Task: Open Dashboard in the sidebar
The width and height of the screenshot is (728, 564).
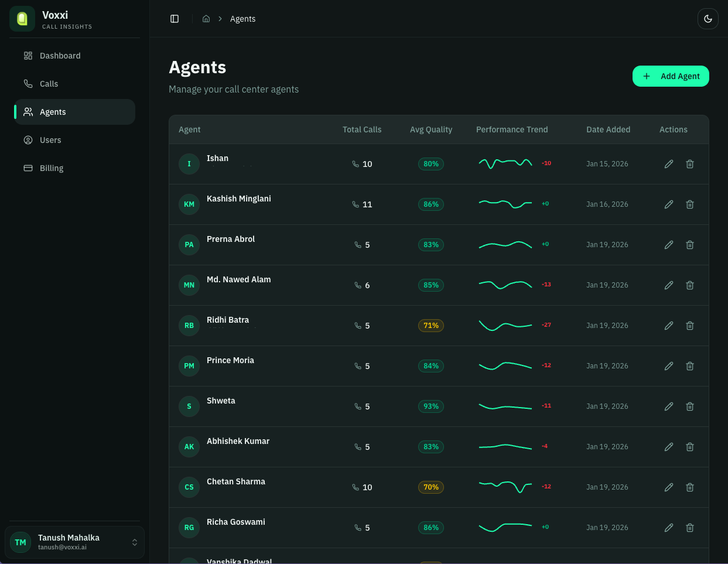Action: click(60, 56)
